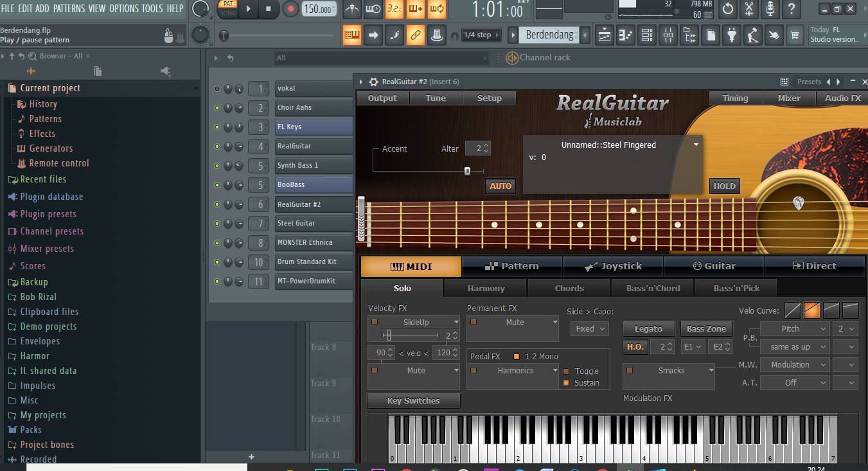Screen dimensions: 868x471
Task: Open the RealGuitar Setup page
Action: (489, 98)
